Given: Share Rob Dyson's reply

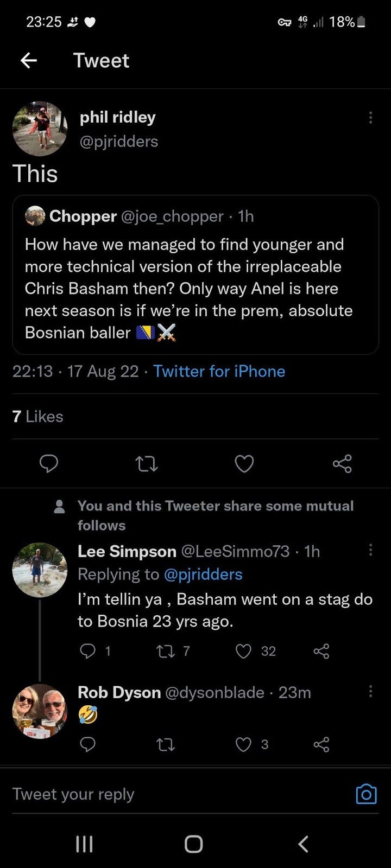Looking at the screenshot, I should pos(321,744).
